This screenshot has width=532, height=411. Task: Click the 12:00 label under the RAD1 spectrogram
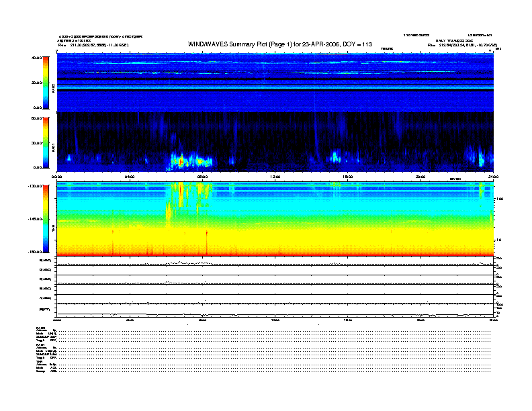pos(275,177)
